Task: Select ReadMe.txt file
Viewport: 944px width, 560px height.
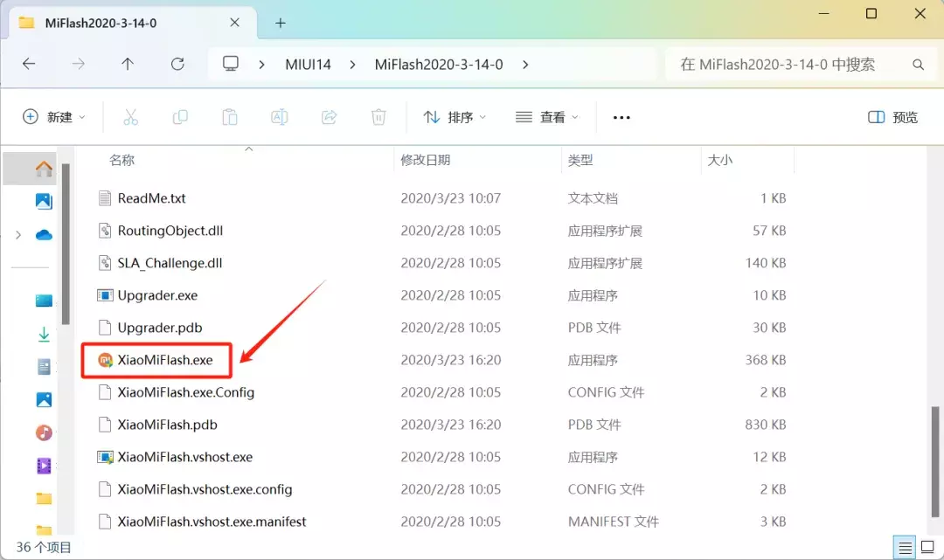Action: tap(152, 198)
